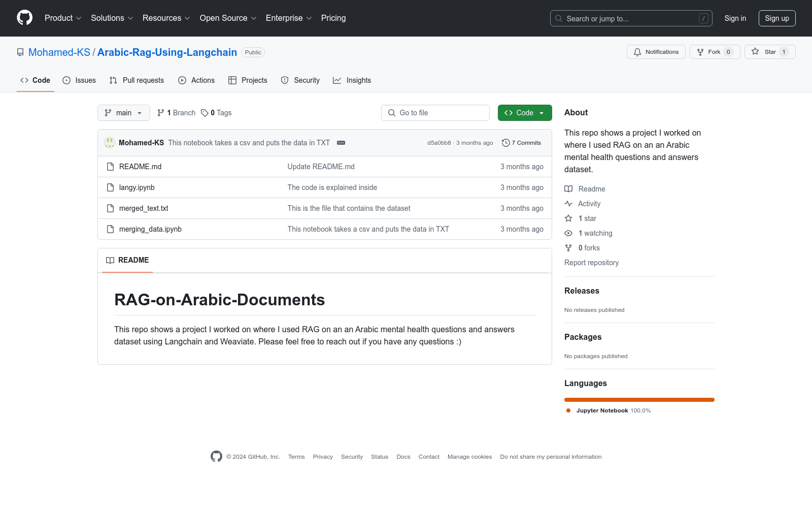Switch to the Issues tab
Image resolution: width=812 pixels, height=508 pixels.
point(79,80)
